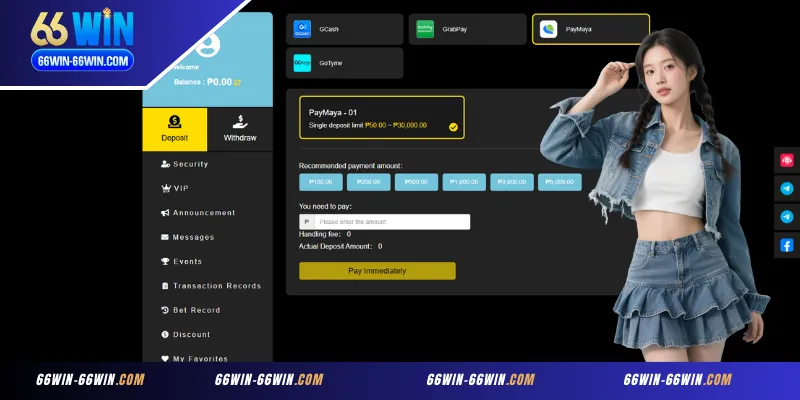Switch to the Deposit tab

click(x=174, y=130)
